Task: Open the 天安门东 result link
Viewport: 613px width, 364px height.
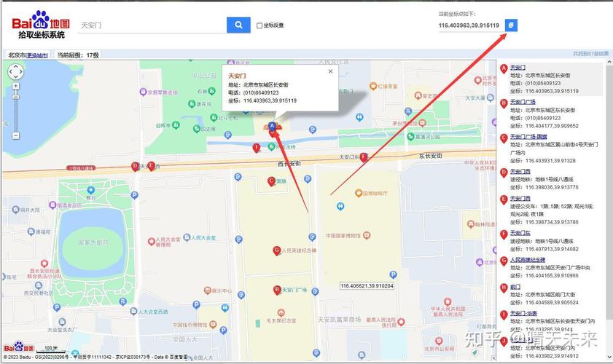Action: (x=520, y=233)
